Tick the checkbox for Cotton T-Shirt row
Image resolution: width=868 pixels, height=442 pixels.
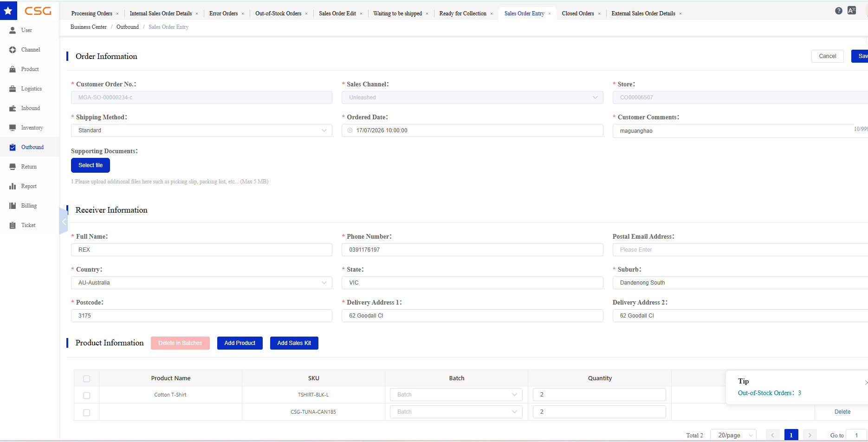tap(86, 396)
